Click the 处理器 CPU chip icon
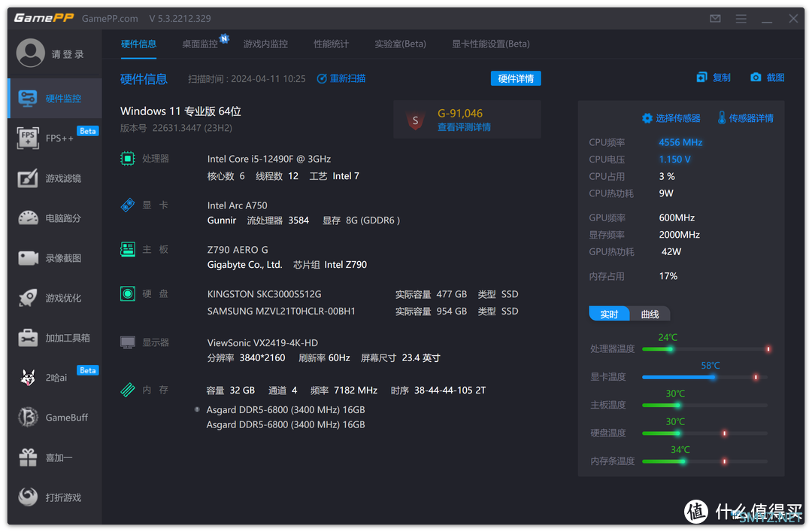812x532 pixels. click(127, 159)
